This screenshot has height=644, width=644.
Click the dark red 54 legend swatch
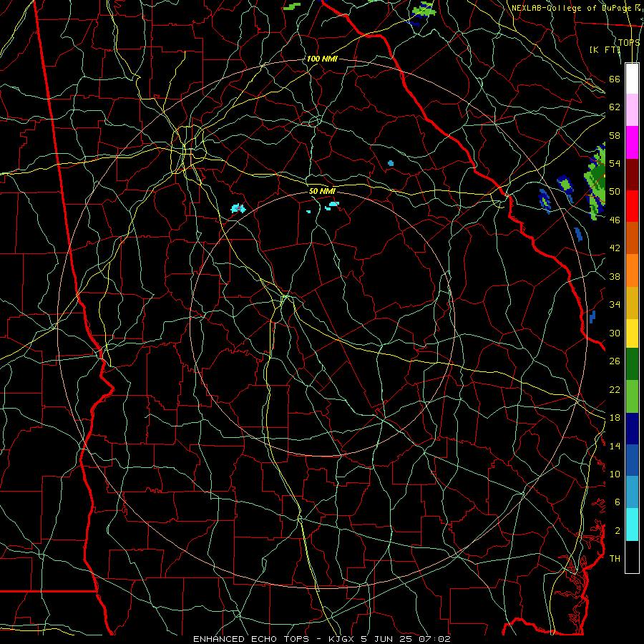(632, 175)
